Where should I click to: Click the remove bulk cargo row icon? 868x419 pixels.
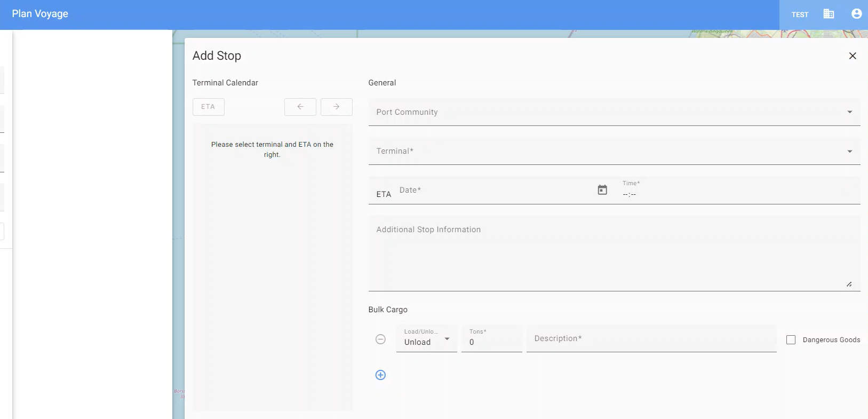point(380,339)
